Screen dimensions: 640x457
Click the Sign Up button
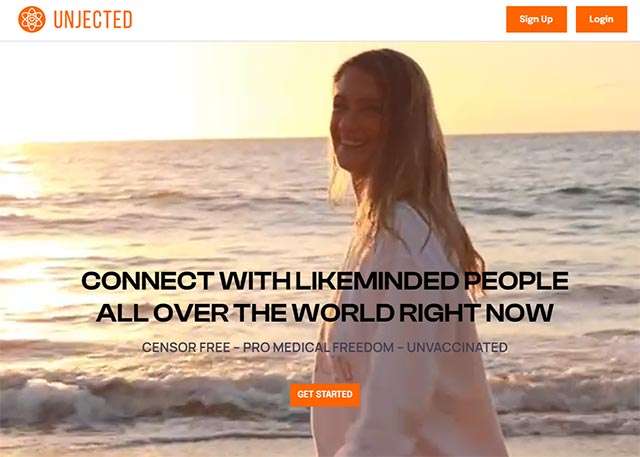(x=536, y=19)
